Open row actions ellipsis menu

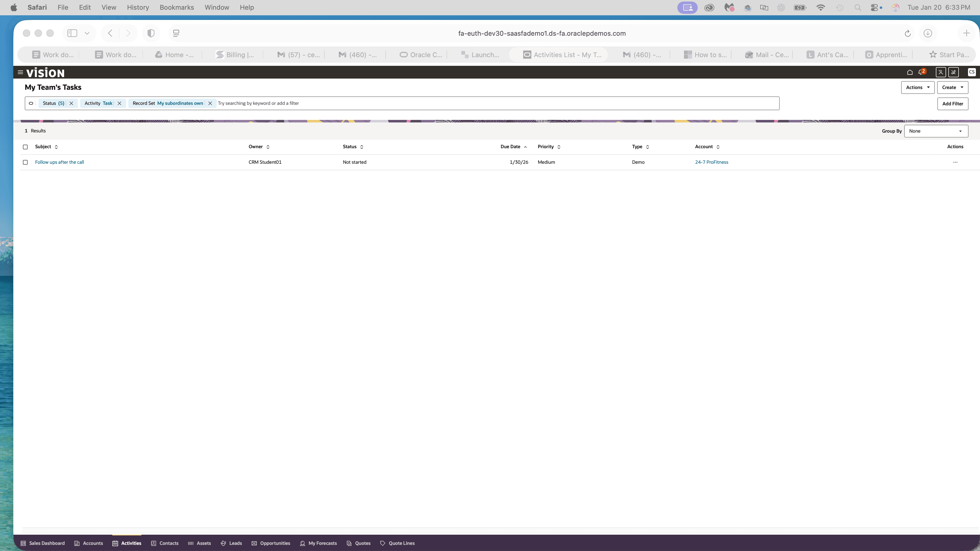[955, 162]
